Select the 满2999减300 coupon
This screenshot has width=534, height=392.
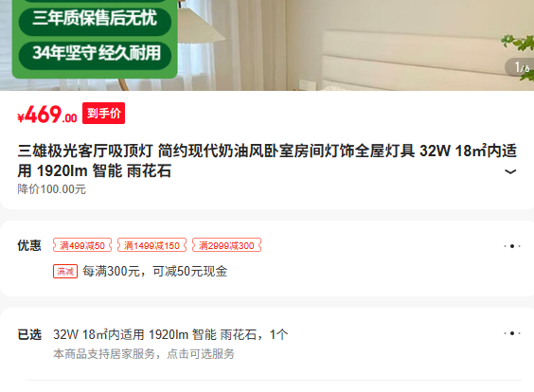click(226, 245)
